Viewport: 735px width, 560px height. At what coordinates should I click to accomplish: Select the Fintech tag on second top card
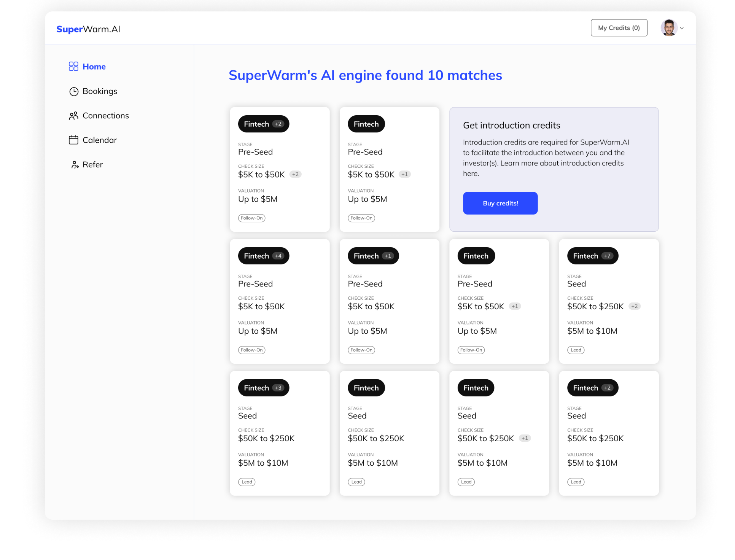pos(366,124)
